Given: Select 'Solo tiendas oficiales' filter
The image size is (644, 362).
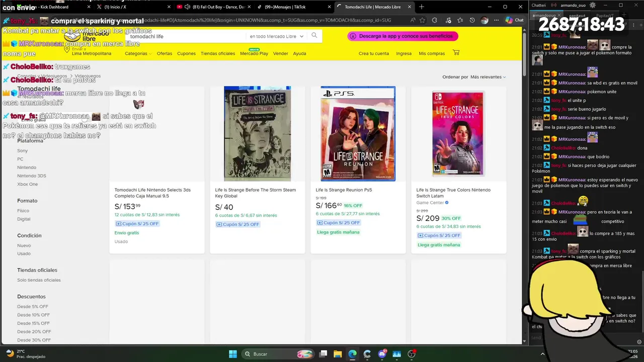Looking at the screenshot, I should [39, 280].
